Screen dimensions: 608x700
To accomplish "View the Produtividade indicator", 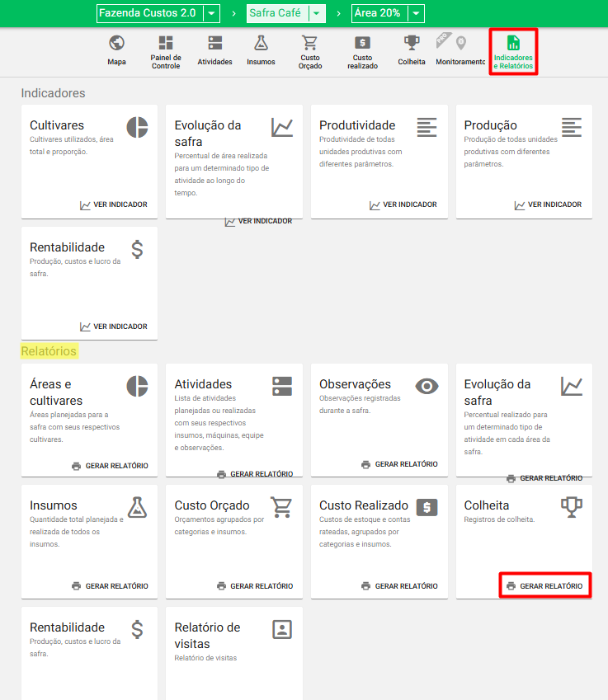I will pos(403,204).
